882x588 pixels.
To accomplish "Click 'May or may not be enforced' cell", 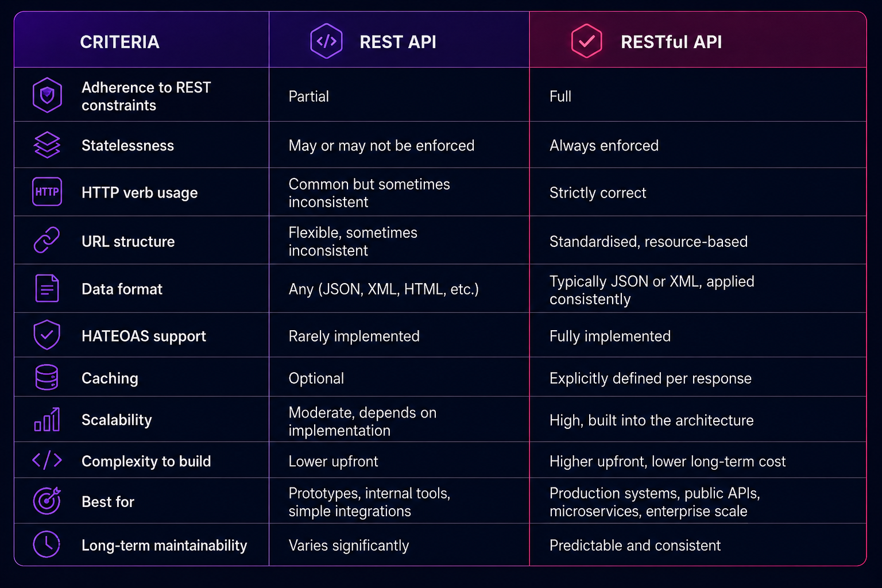I will pos(381,146).
